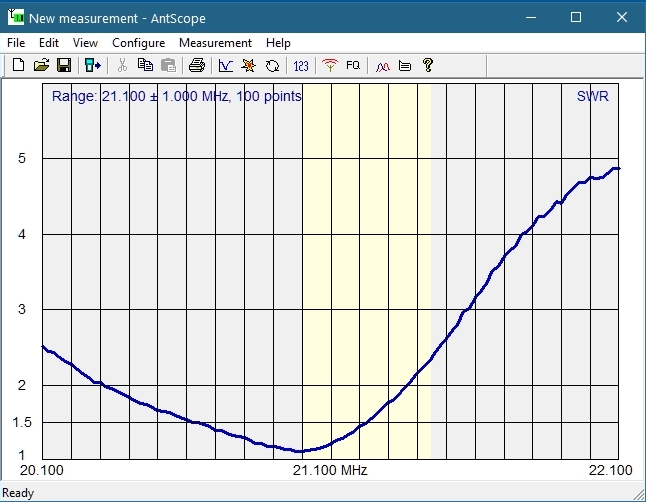Click the SWR axis value 5
646x502 pixels.
pyautogui.click(x=22, y=158)
